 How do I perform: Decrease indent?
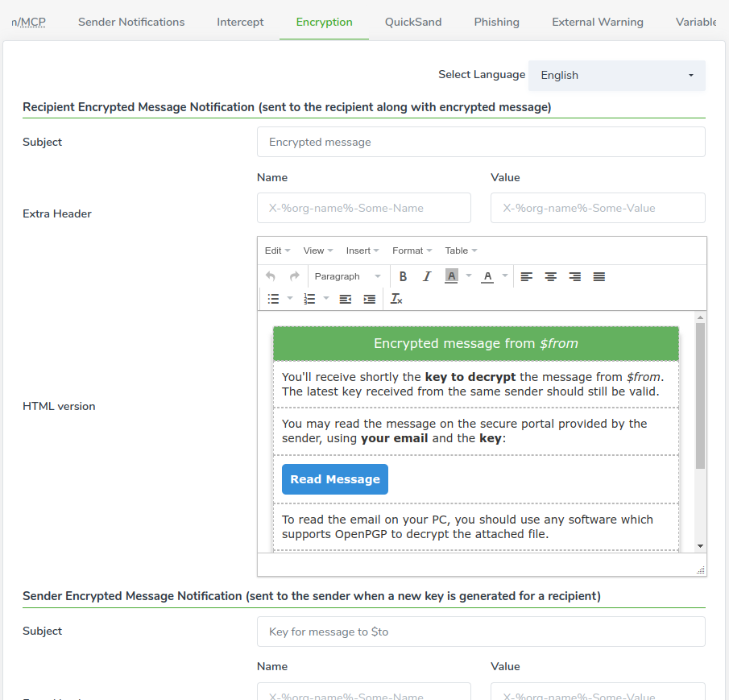click(346, 299)
